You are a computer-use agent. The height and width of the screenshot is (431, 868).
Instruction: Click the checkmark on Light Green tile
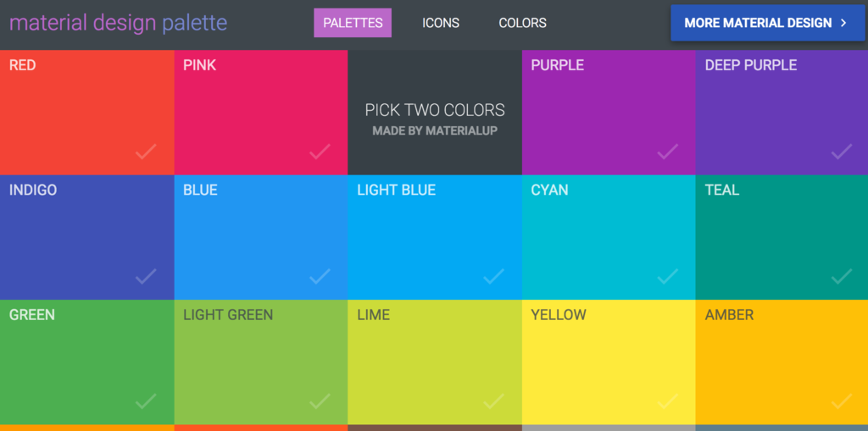320,401
